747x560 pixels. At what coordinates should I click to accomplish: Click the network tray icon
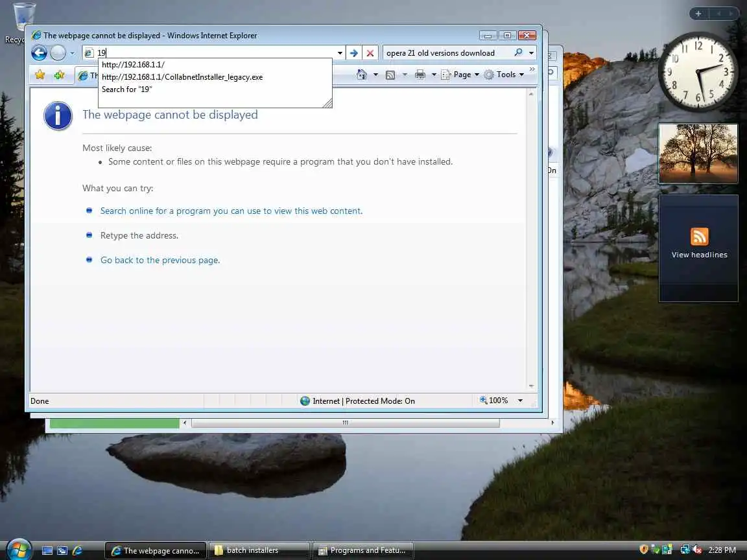[685, 550]
